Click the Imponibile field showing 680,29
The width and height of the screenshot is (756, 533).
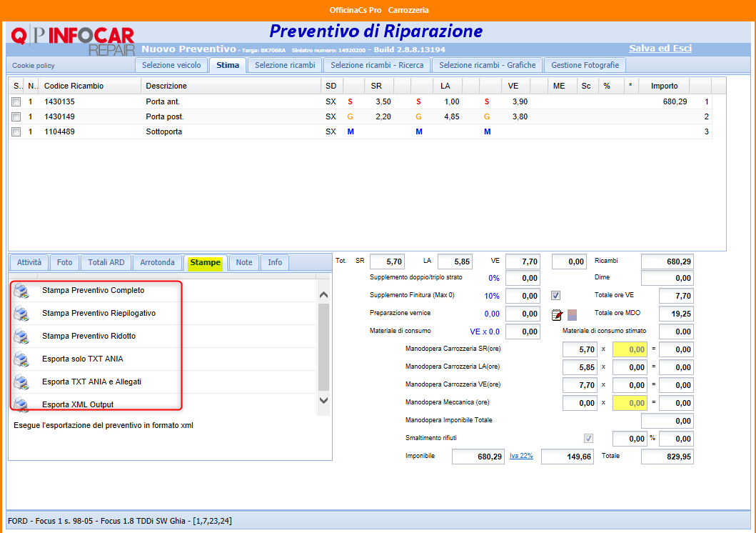point(478,457)
